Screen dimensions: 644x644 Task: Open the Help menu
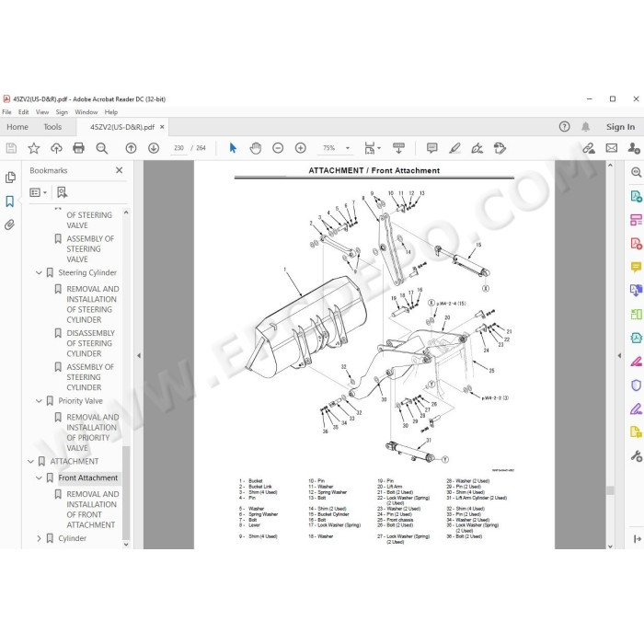111,111
